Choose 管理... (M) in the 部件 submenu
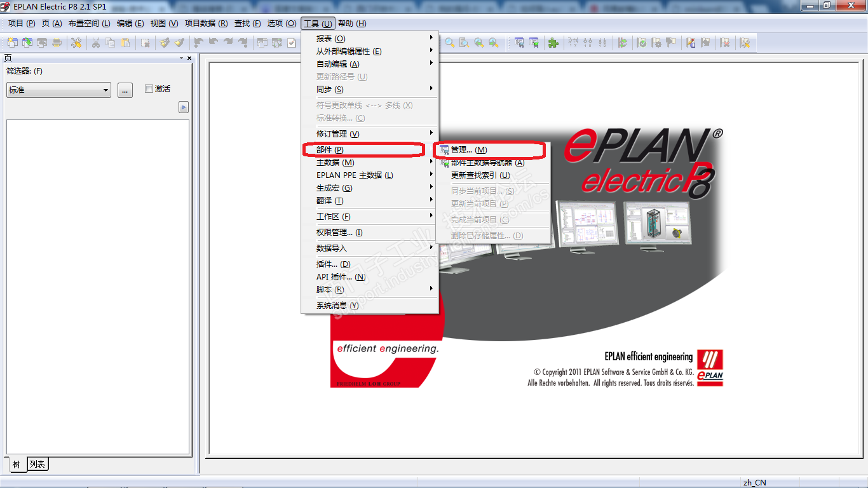Viewport: 868px width, 488px height. tap(492, 150)
